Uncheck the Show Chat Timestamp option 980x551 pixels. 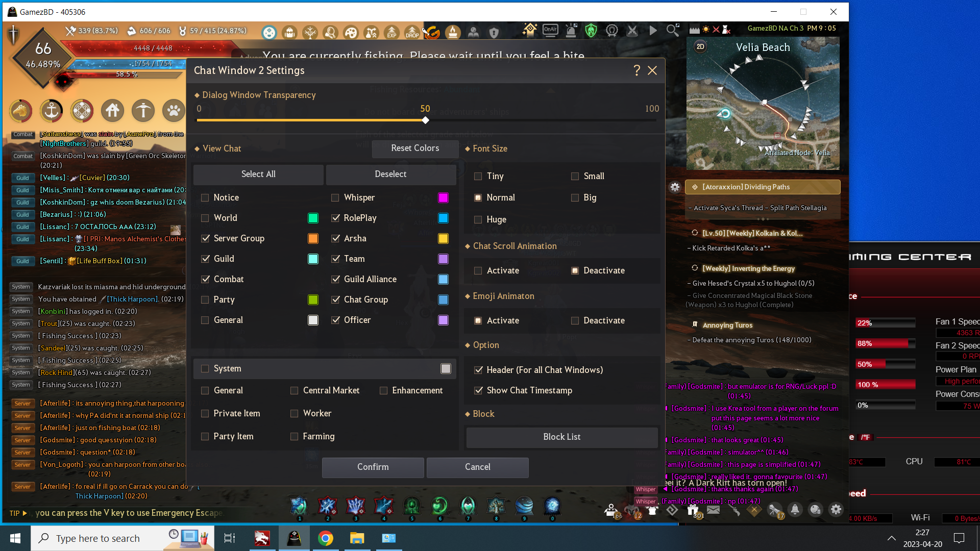tap(478, 391)
